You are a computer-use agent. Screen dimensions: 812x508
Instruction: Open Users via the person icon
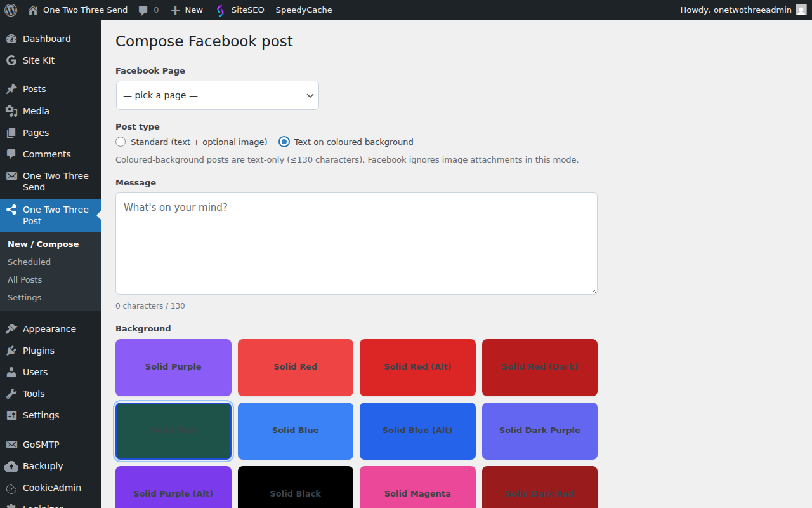11,372
